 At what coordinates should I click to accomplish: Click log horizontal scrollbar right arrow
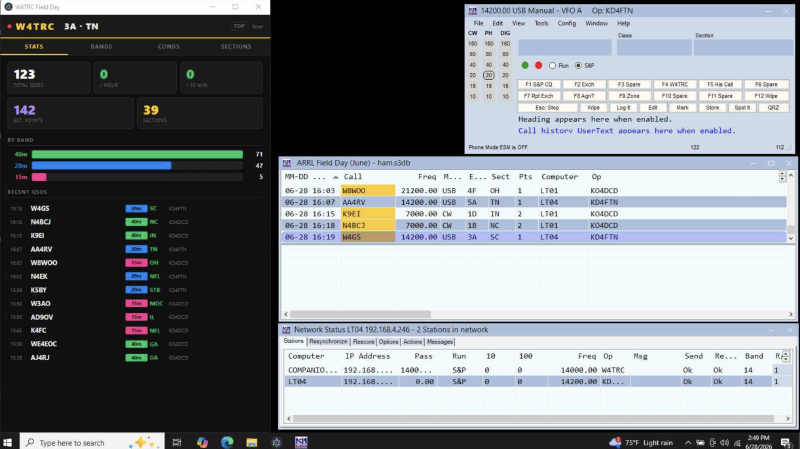790,314
